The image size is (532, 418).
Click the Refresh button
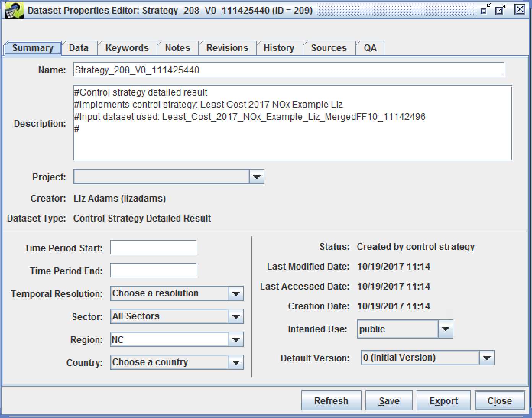[331, 401]
